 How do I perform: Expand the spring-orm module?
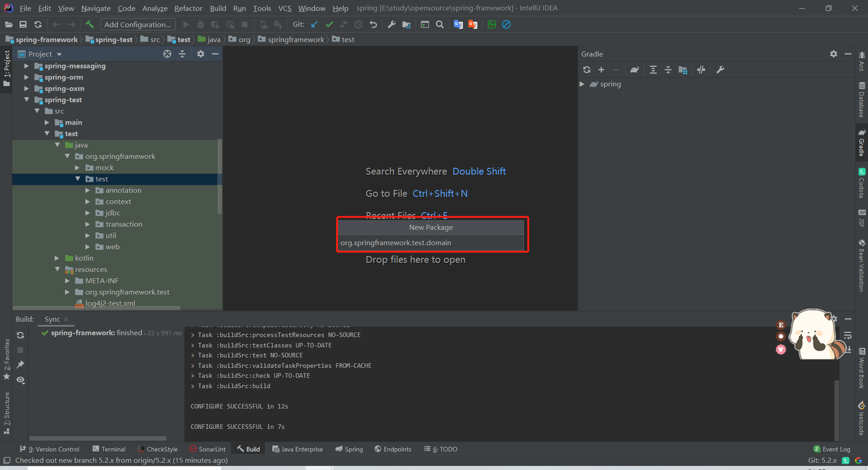coord(26,77)
